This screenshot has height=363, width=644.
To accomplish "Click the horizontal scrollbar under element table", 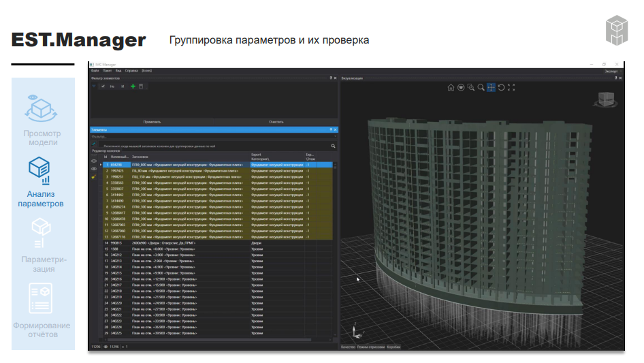I will coord(210,340).
